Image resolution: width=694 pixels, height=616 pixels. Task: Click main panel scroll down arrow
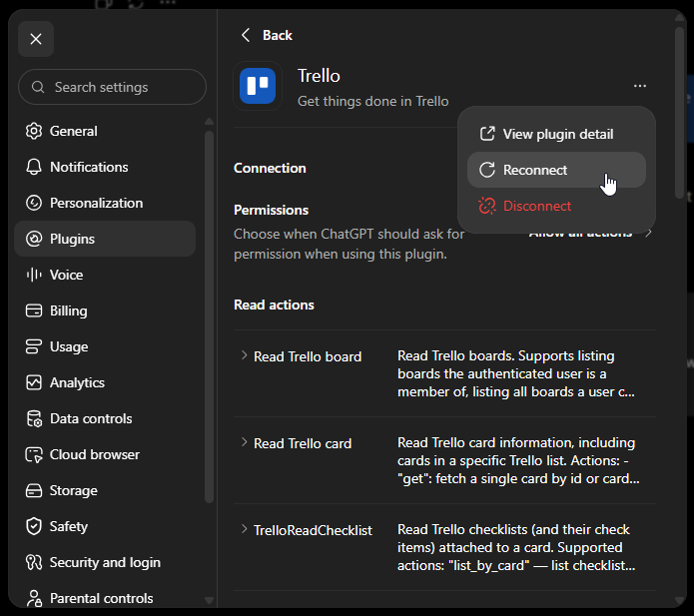[679, 600]
